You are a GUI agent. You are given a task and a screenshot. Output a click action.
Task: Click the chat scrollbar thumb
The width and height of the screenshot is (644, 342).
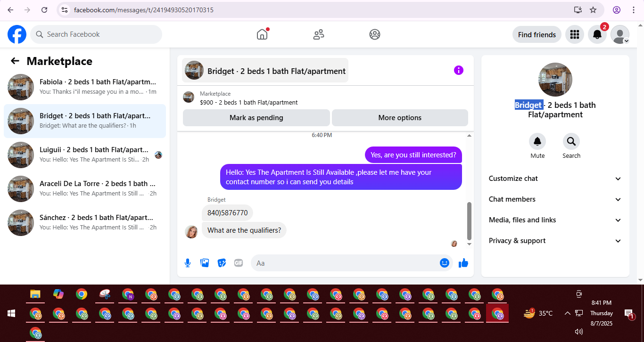pyautogui.click(x=469, y=220)
